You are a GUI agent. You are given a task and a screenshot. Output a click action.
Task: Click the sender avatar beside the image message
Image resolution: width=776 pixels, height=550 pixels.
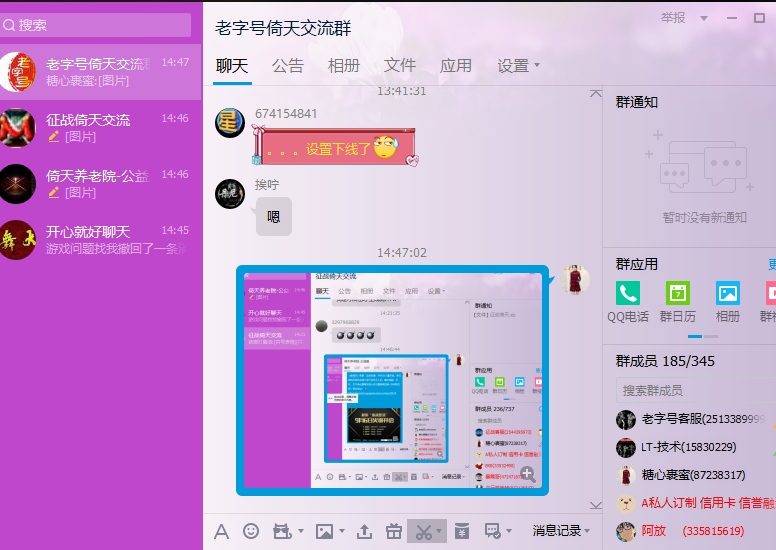[575, 280]
